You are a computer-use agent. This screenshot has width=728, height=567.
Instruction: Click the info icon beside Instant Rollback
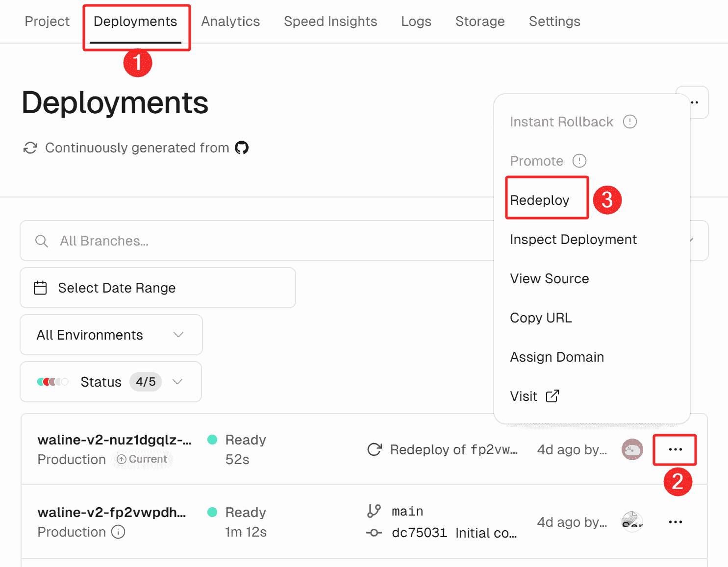[629, 122]
